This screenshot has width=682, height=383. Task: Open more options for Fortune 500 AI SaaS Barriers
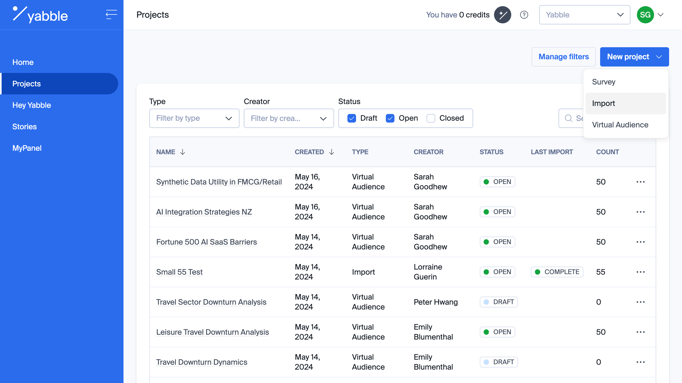[x=640, y=242]
